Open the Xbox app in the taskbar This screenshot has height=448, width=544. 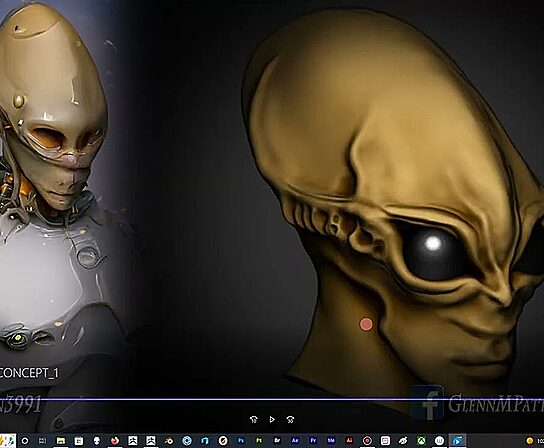pyautogui.click(x=421, y=441)
